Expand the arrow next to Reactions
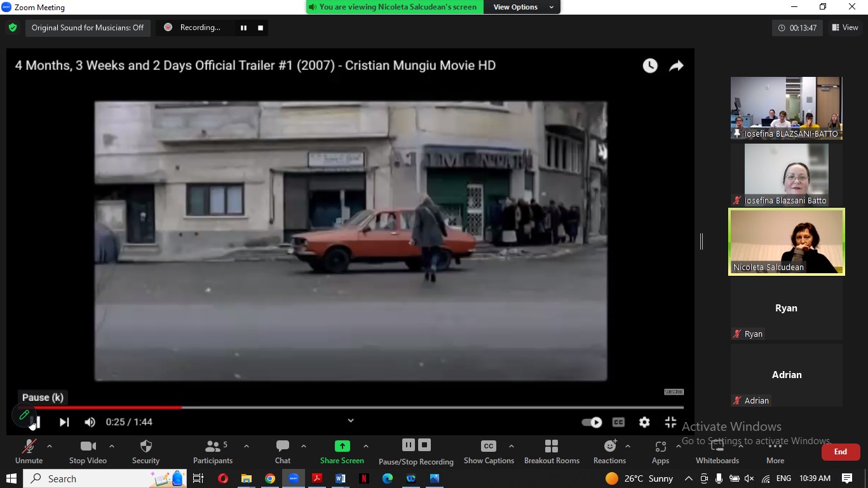 [628, 446]
